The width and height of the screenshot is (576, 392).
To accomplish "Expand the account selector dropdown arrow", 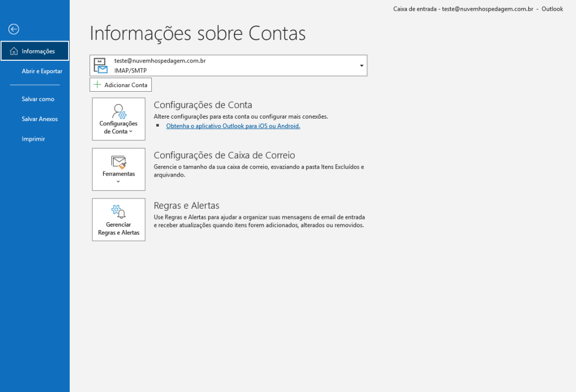I will [361, 66].
